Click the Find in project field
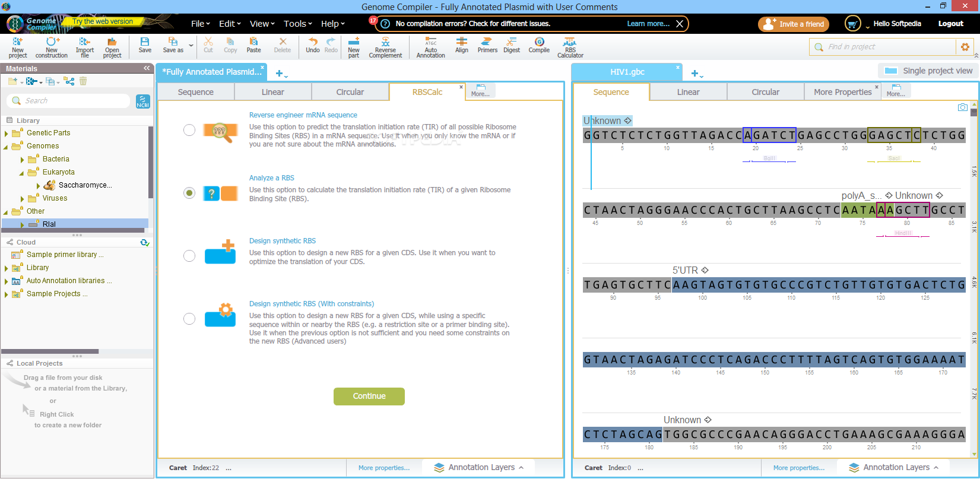The image size is (980, 479). 883,47
